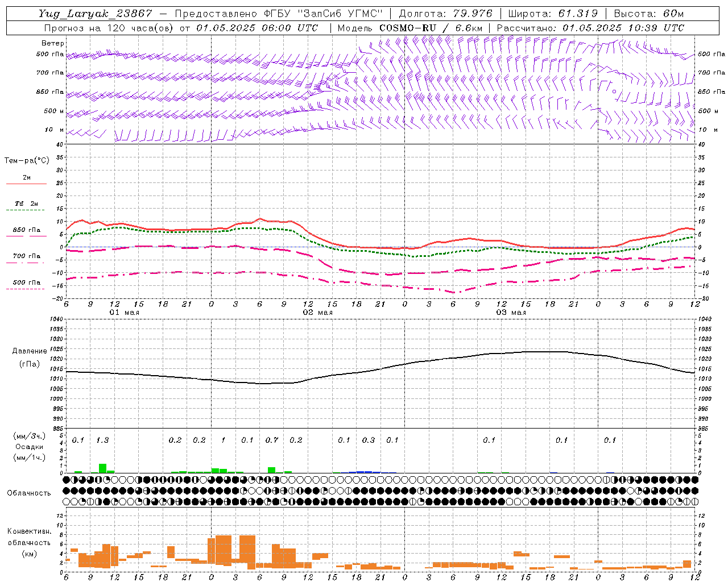The image size is (728, 582).
Task: Click the 'Высота: 60м' header value
Action: pyautogui.click(x=648, y=14)
